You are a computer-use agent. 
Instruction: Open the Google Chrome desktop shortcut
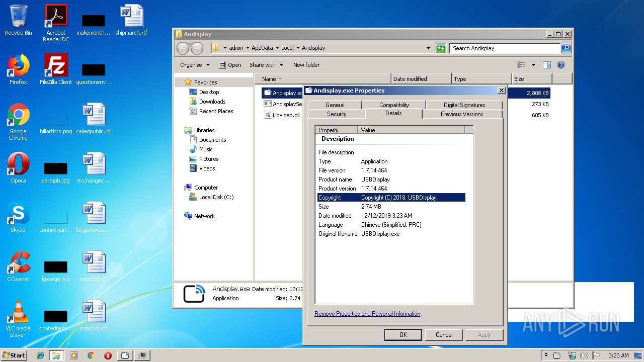18,116
